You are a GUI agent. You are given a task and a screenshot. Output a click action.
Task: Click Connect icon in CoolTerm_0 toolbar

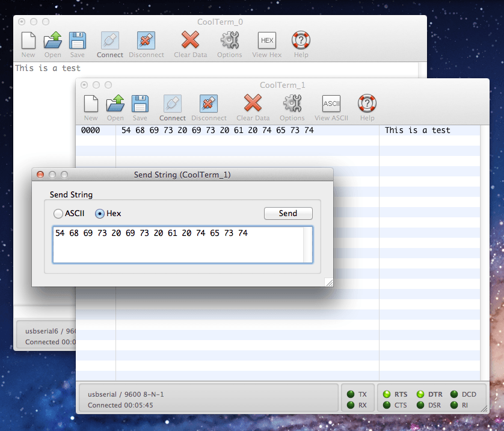click(x=110, y=40)
